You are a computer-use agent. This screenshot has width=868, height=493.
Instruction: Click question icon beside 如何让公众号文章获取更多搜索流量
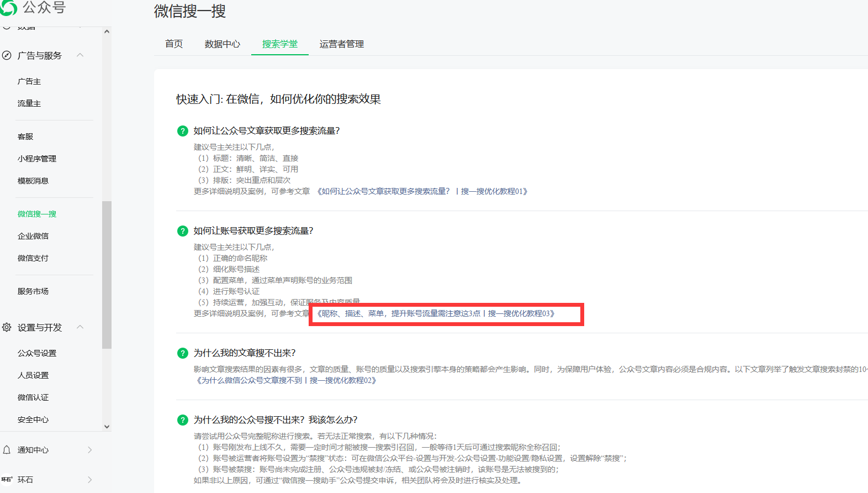[183, 131]
